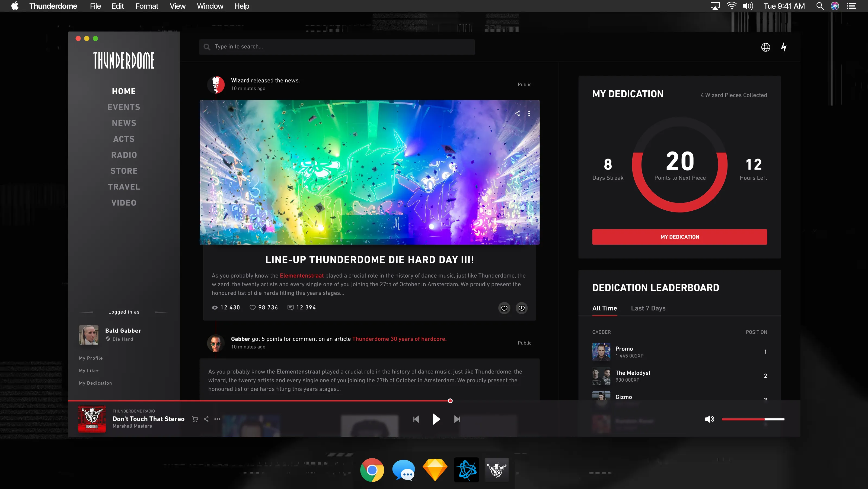Screen dimensions: 868x489
Task: Click the Thunderdome Radio album cover
Action: [92, 419]
